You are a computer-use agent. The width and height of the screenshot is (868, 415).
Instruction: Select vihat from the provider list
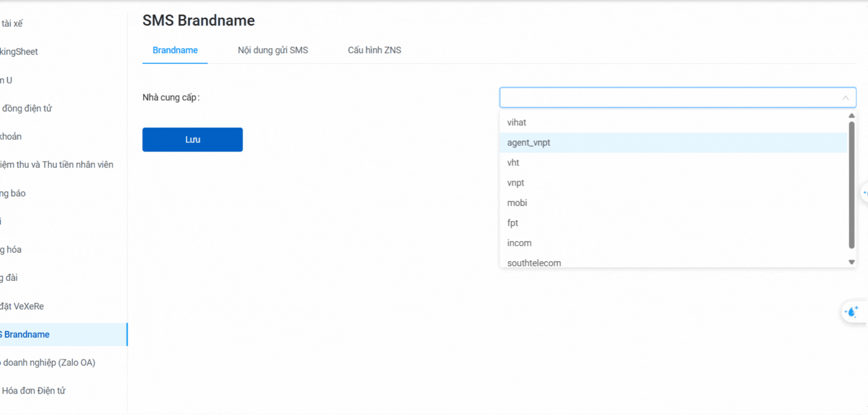coord(516,122)
